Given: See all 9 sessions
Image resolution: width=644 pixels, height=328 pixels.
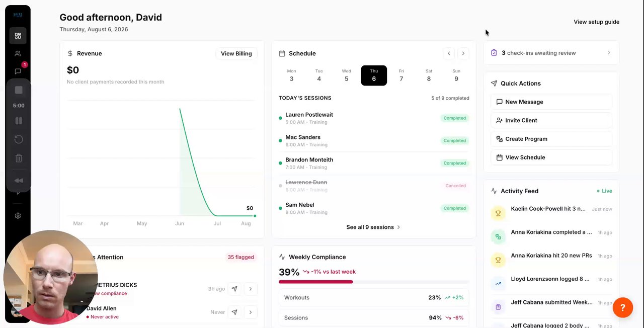Looking at the screenshot, I should tap(373, 227).
